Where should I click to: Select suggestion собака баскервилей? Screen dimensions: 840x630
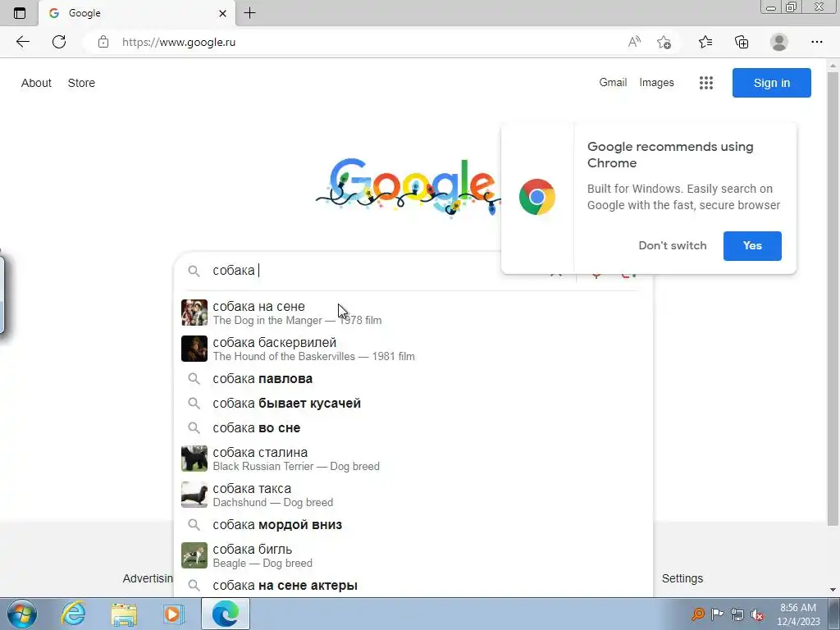(413, 349)
